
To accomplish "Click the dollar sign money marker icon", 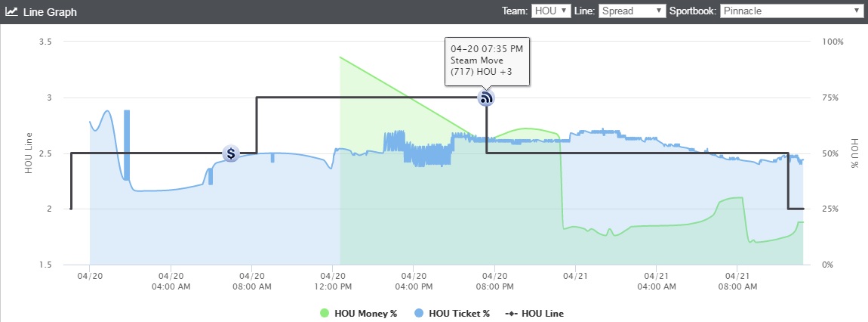I will [x=231, y=153].
